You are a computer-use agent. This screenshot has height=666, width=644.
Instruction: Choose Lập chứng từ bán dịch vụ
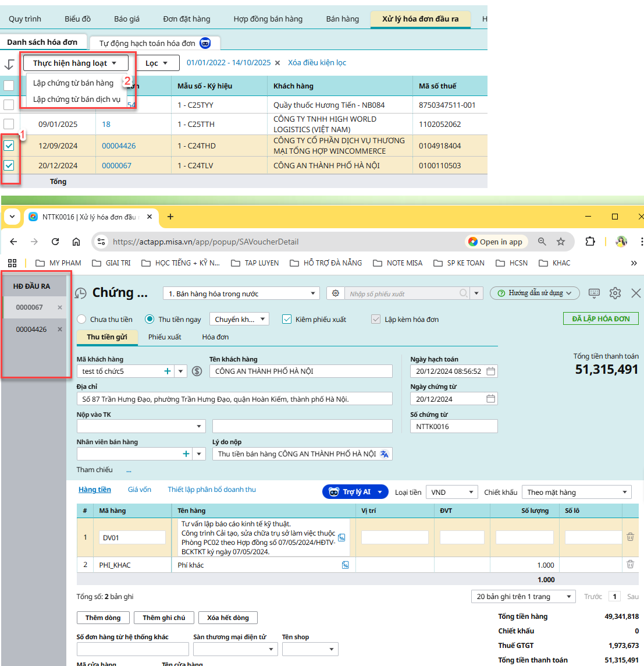[76, 100]
